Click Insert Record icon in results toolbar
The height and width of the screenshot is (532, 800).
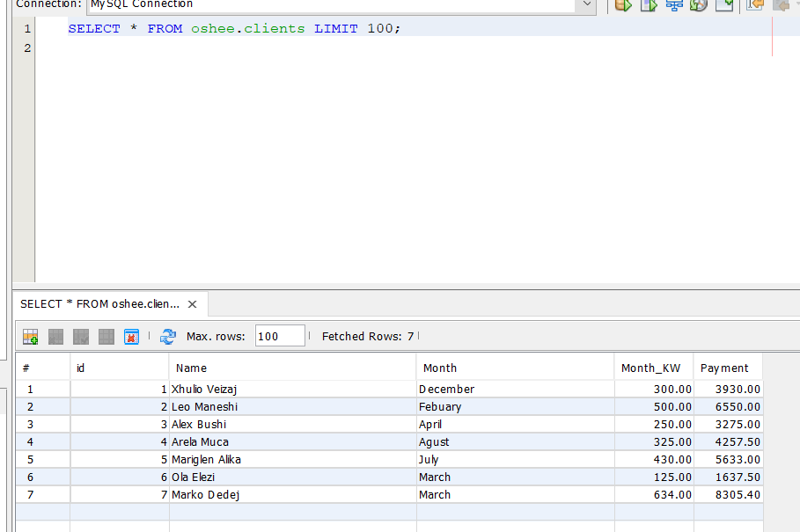[31, 337]
